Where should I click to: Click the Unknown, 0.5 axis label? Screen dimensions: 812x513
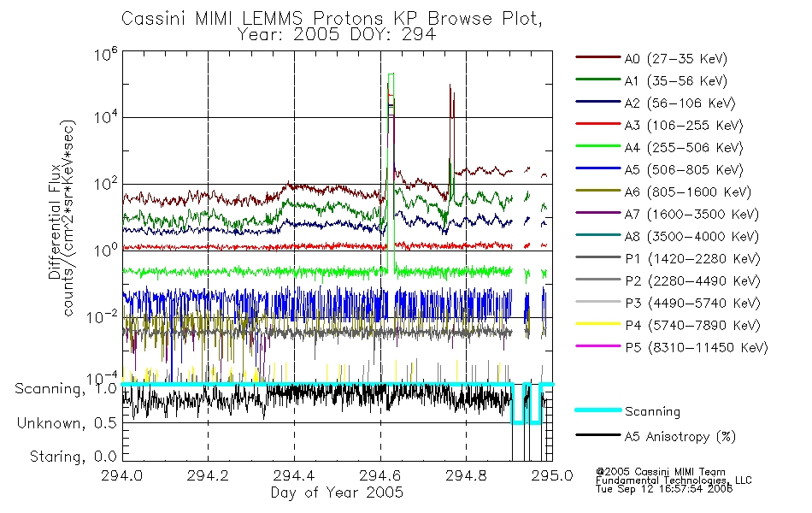pyautogui.click(x=67, y=423)
